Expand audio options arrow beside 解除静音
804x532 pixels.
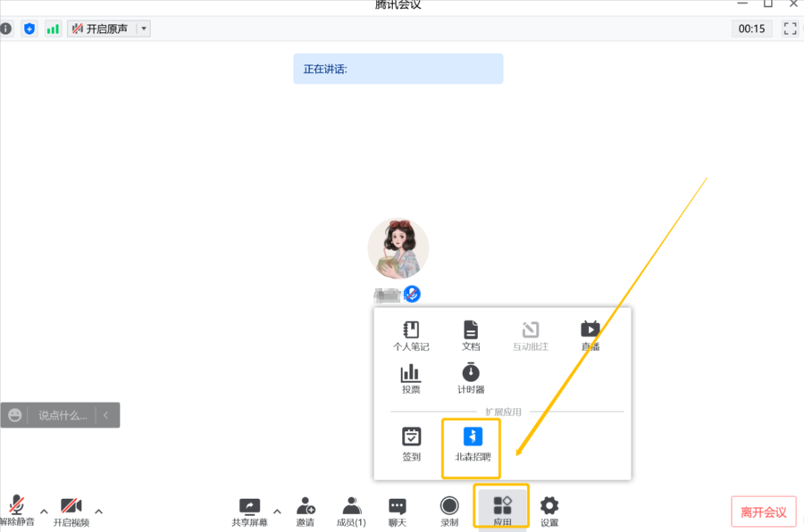tap(44, 511)
